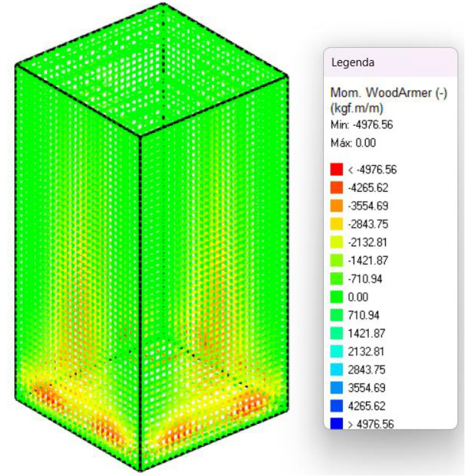The width and height of the screenshot is (465, 476).
Task: Click the < -4976.56 legend label
Action: tap(372, 169)
